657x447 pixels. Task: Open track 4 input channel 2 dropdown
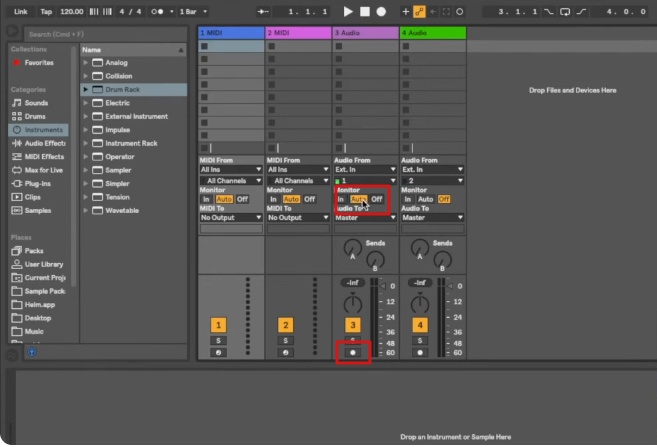pyautogui.click(x=432, y=181)
